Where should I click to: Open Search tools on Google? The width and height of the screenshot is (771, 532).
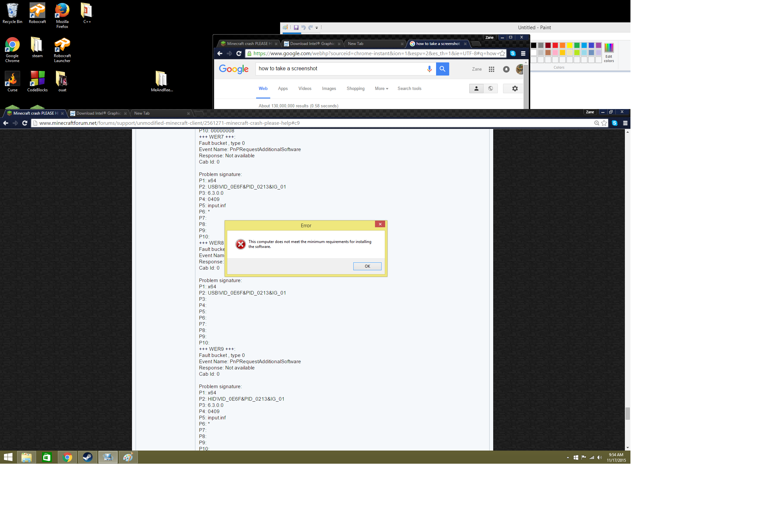[409, 89]
